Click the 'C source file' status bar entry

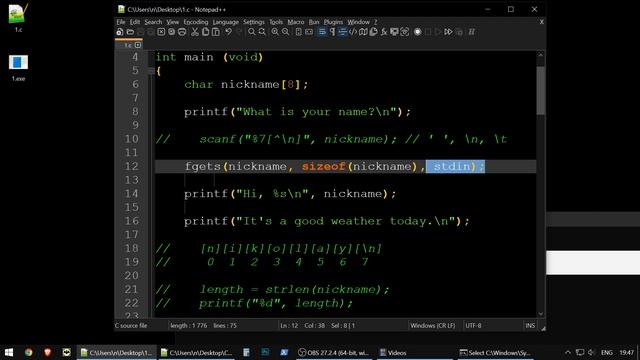(x=131, y=325)
